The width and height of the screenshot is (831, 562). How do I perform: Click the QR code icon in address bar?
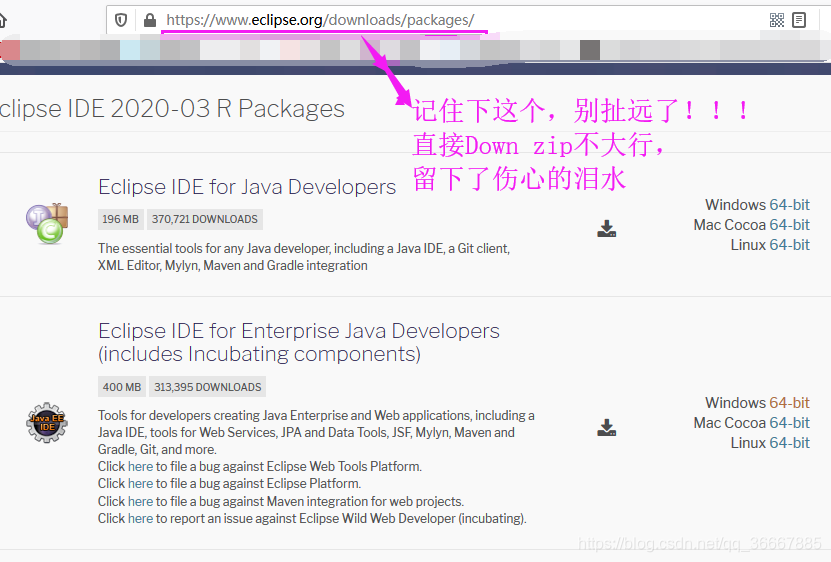click(x=776, y=20)
